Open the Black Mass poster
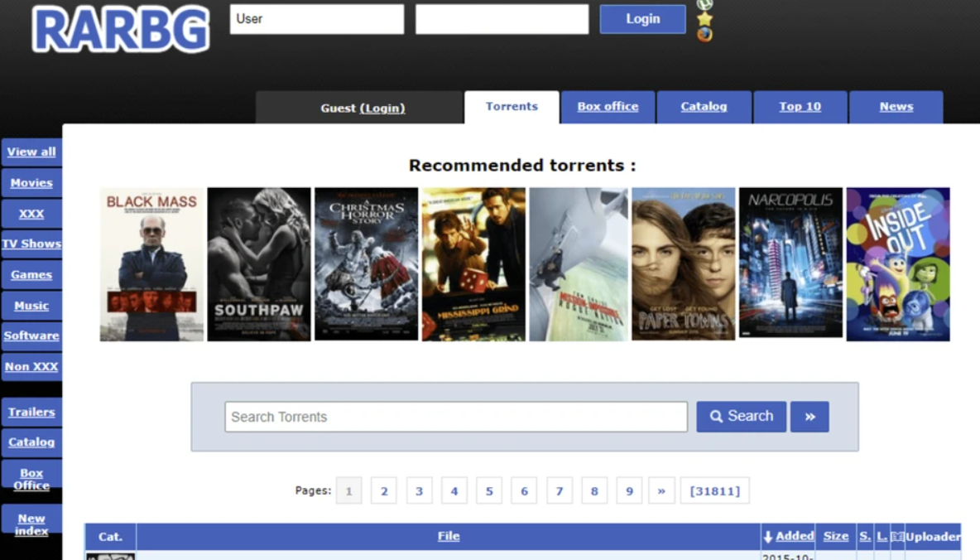The image size is (980, 560). point(151,264)
